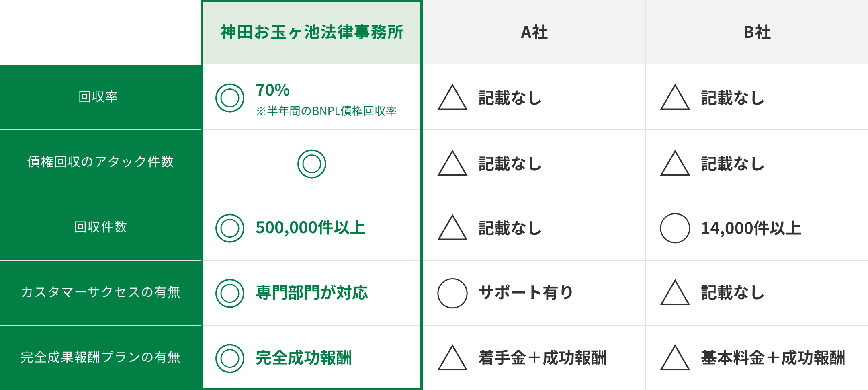Click the 回収件数 row label
Viewport: 868px width, 390px height.
coord(100,227)
